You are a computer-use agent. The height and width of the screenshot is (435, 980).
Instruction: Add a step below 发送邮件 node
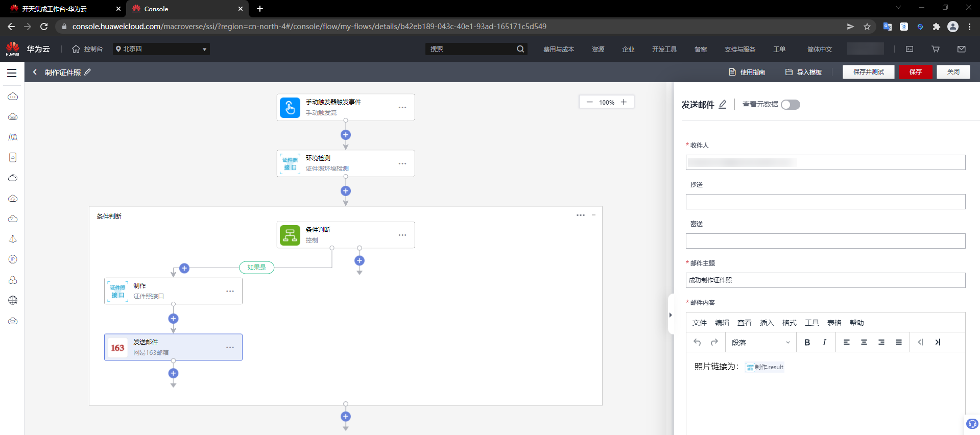174,373
